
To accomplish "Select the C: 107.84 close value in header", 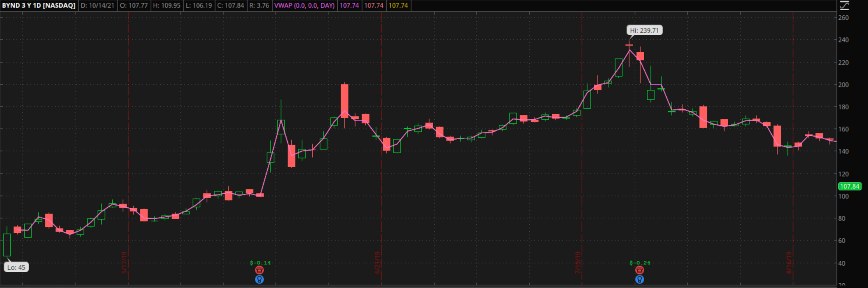I will coord(231,6).
